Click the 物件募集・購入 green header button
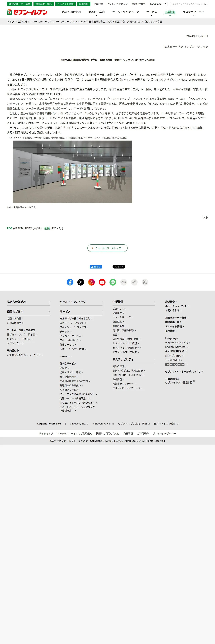Viewport: 215px width, 644px height. 44,4
